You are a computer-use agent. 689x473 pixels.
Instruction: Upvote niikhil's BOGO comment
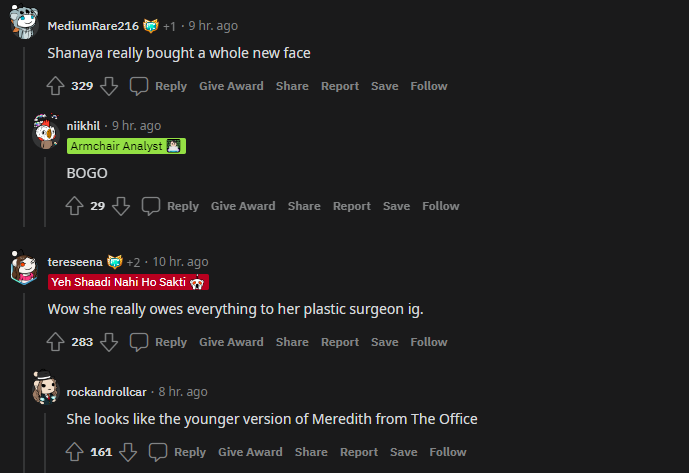[75, 206]
